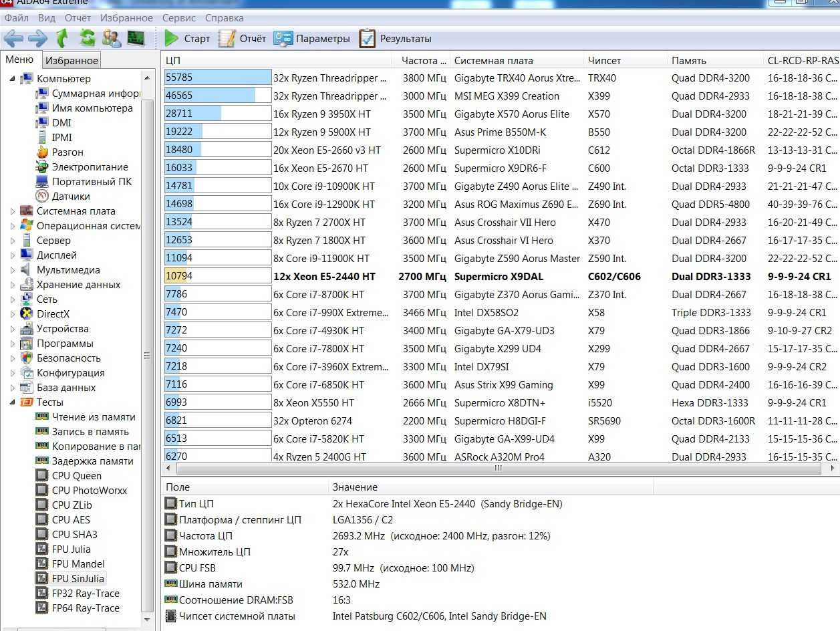Click the blue Forward arrow icon

[37, 38]
